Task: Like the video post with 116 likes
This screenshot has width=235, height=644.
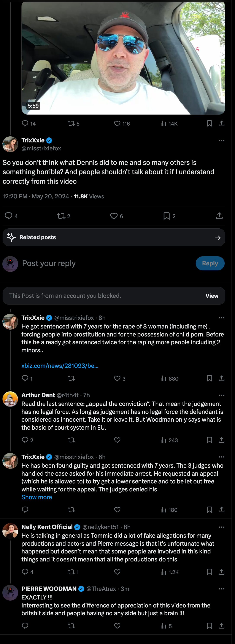Action: (117, 123)
